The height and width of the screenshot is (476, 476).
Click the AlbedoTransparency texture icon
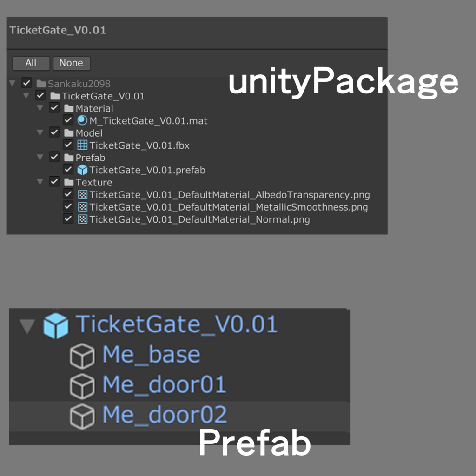coord(82,194)
